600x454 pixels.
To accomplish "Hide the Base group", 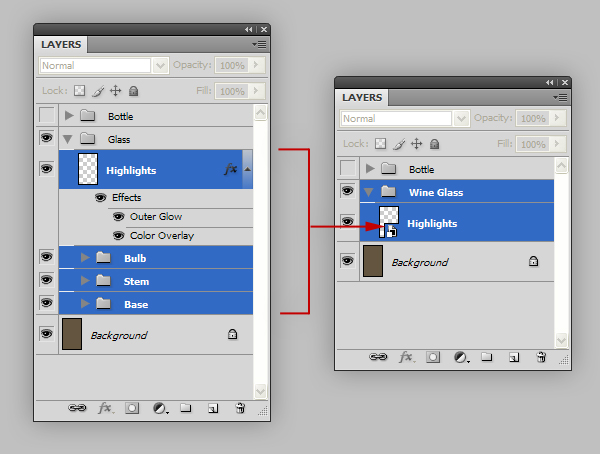I will (47, 302).
